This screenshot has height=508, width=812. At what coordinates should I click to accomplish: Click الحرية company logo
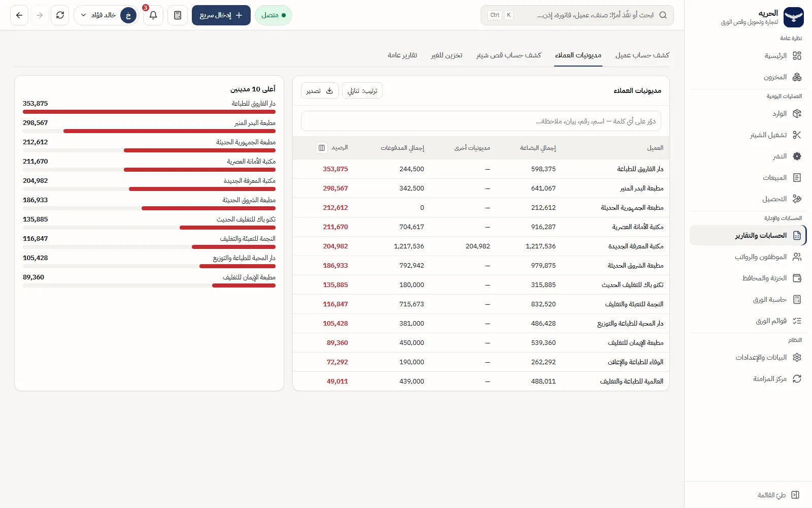pyautogui.click(x=794, y=17)
